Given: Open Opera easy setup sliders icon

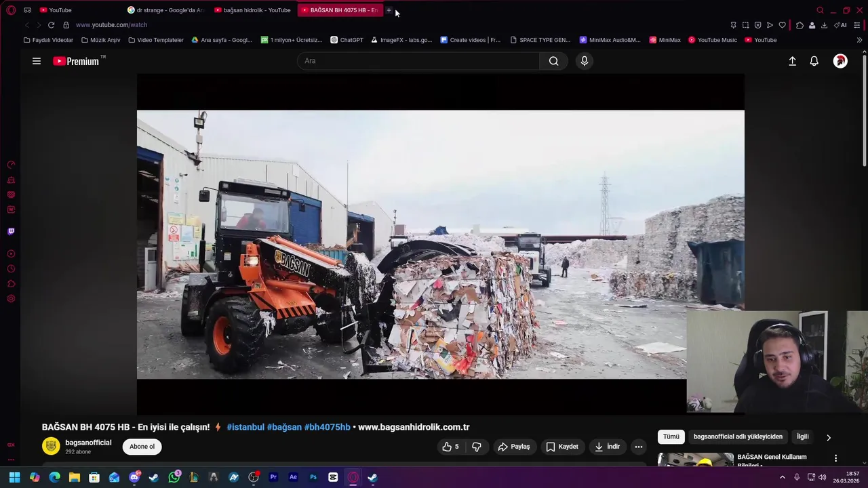Looking at the screenshot, I should tap(856, 25).
